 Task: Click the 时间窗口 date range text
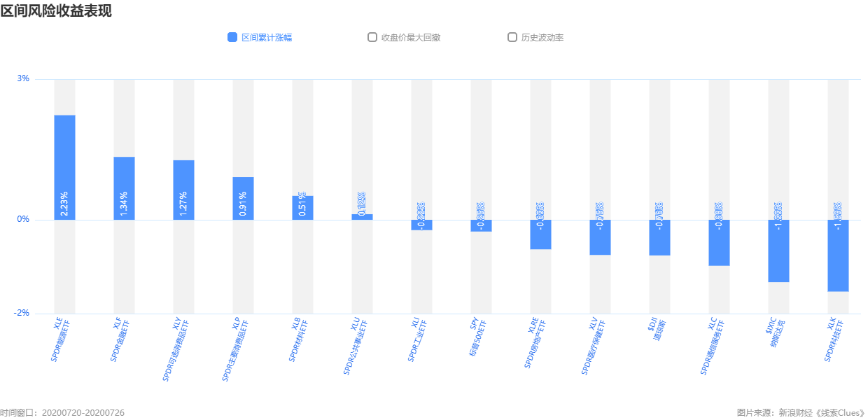pyautogui.click(x=62, y=413)
